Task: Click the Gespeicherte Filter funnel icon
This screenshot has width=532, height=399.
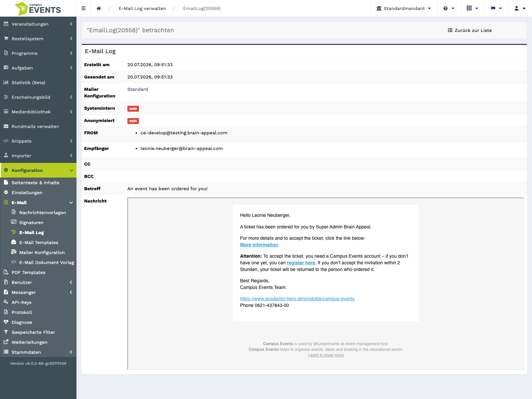Action: click(x=6, y=332)
